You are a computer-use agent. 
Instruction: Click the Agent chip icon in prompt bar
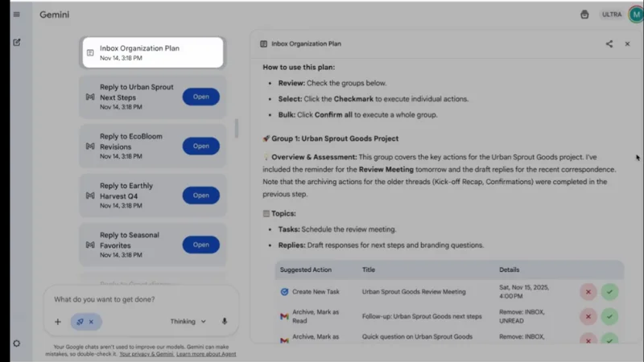click(80, 322)
